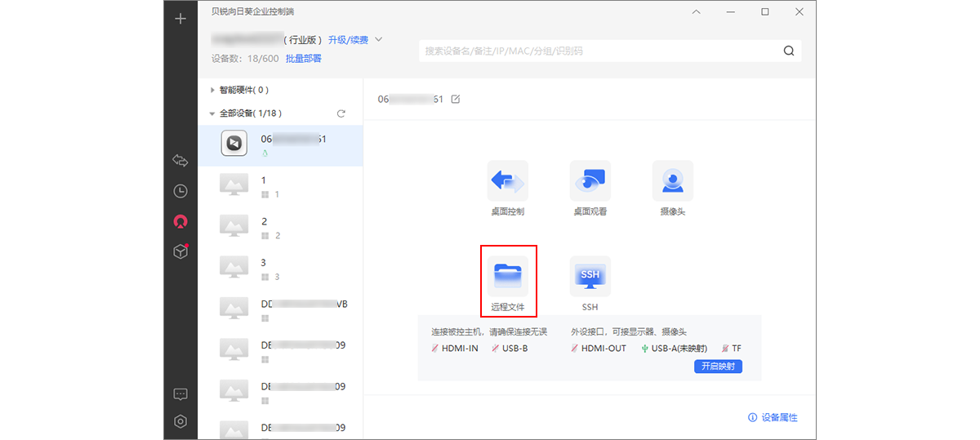Open settings hexagon icon in sidebar

tap(180, 421)
